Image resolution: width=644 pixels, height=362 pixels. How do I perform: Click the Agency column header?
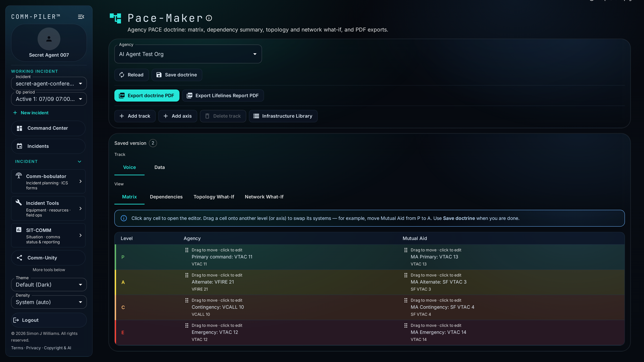pos(192,238)
